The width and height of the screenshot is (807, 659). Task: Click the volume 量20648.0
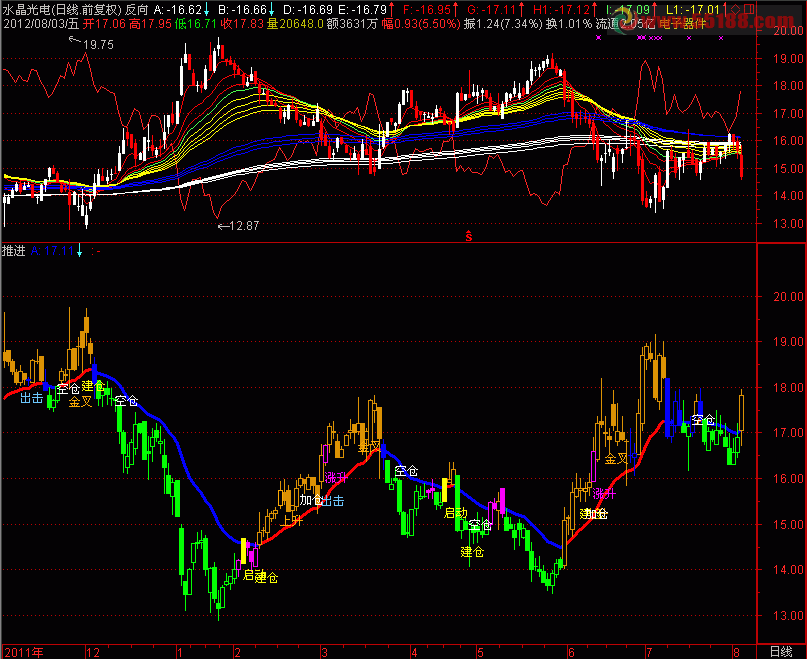tap(295, 23)
